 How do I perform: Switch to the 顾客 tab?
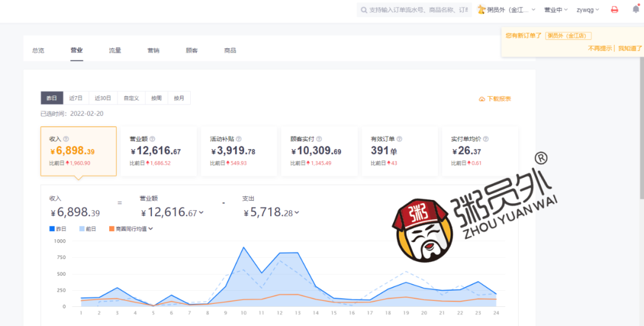[192, 51]
